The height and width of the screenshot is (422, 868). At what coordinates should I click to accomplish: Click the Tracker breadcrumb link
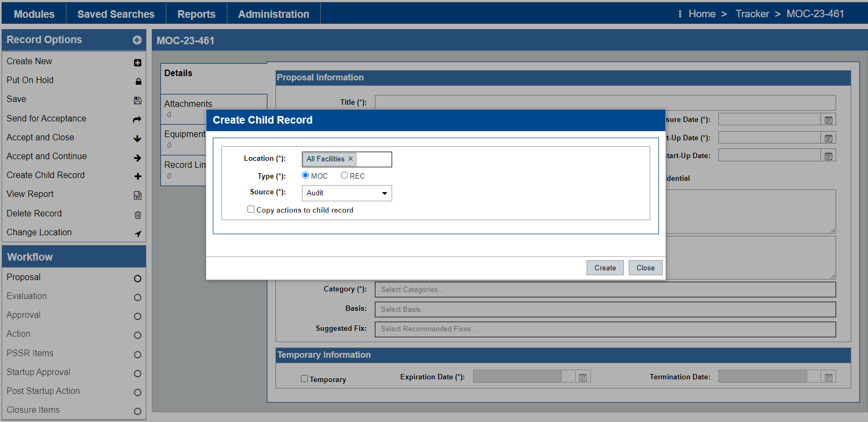(752, 14)
